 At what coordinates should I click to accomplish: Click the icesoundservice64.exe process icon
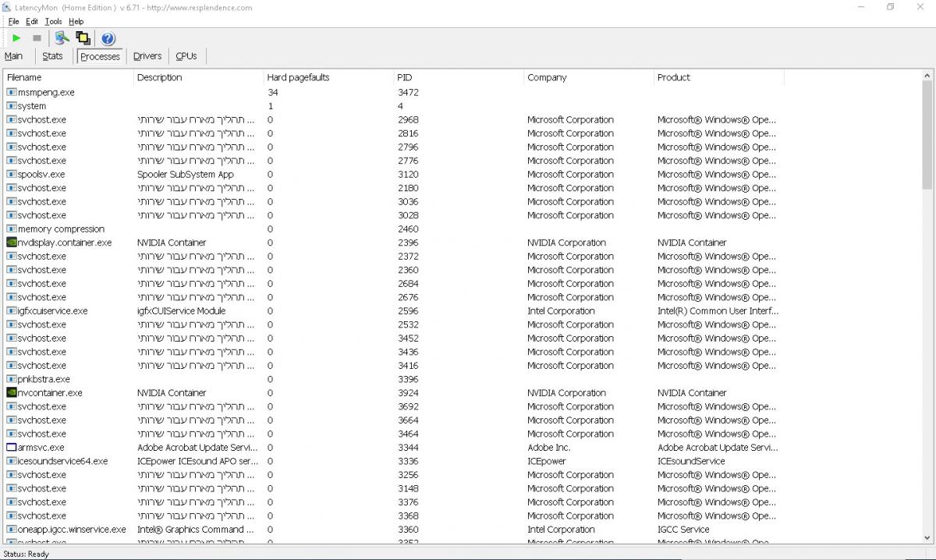click(x=11, y=461)
